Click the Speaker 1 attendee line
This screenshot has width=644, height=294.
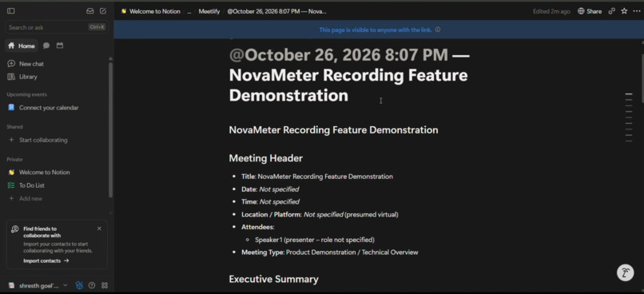[315, 240]
